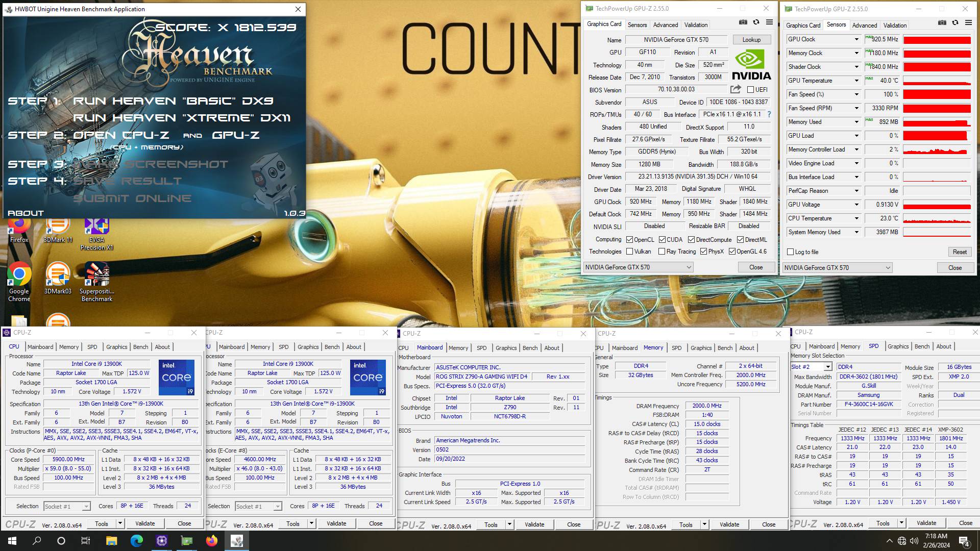Click CPU-Z purple chip taskbar icon
The width and height of the screenshot is (980, 551).
tap(162, 541)
